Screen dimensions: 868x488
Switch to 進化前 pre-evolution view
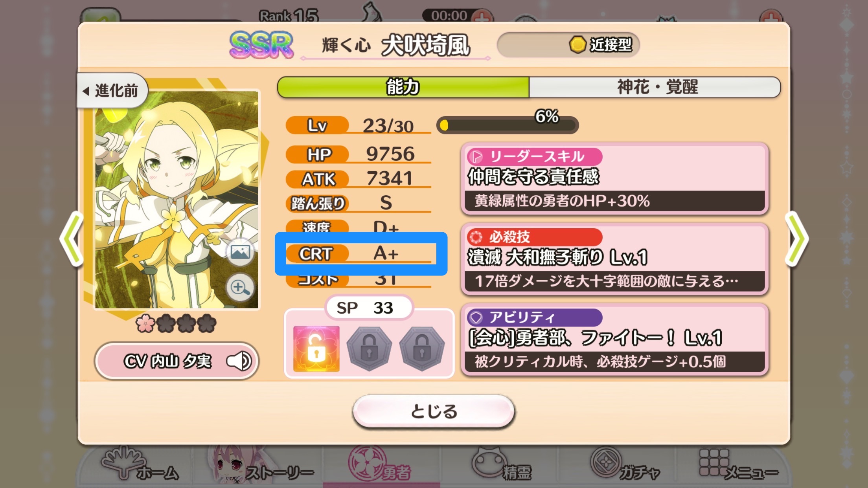point(112,91)
